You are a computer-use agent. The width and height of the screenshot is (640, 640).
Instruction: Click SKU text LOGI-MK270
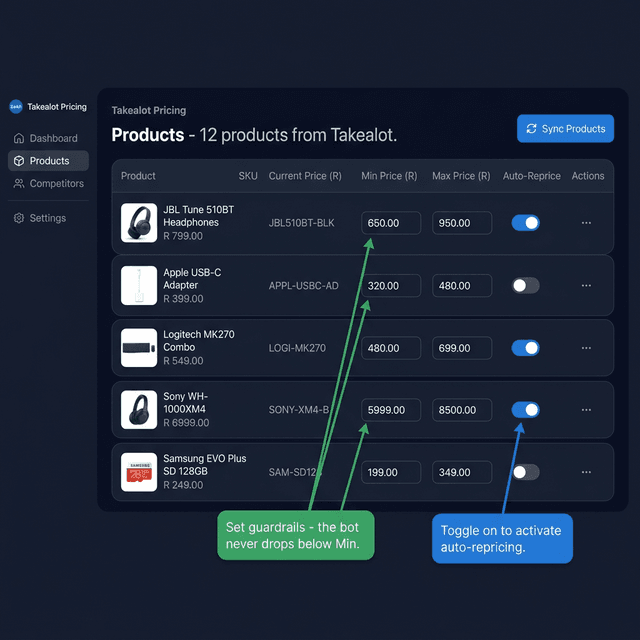(x=297, y=348)
